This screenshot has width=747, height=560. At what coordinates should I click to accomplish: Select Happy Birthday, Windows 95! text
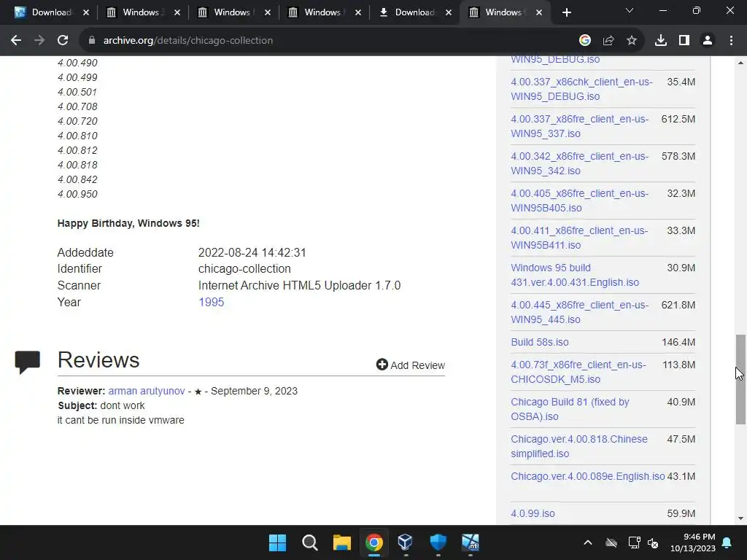pyautogui.click(x=128, y=223)
